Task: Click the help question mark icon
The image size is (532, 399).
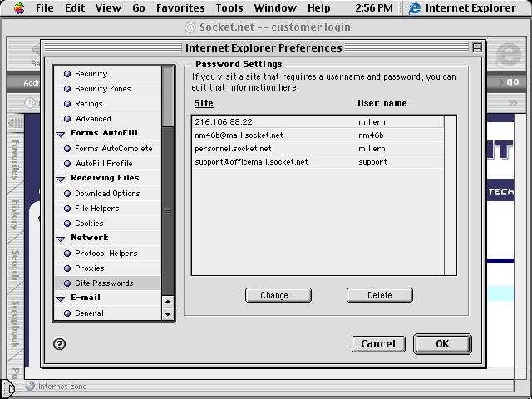Action: point(59,344)
